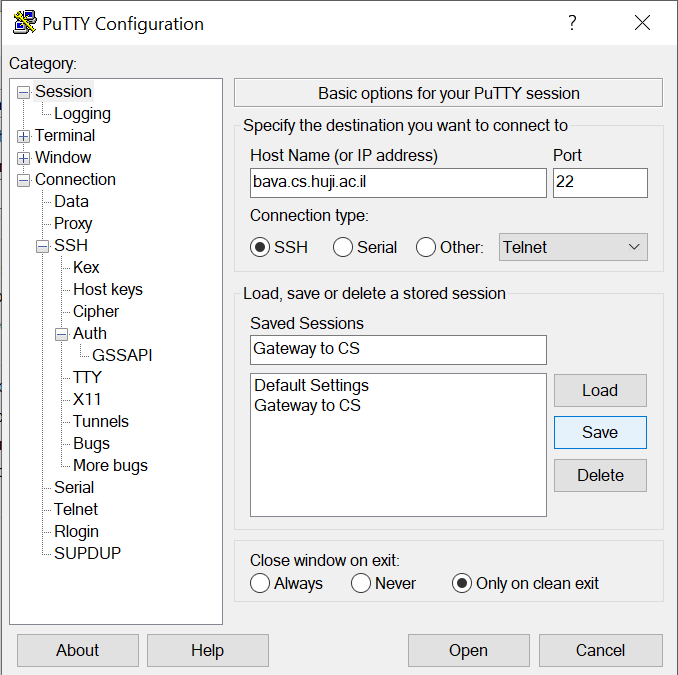The height and width of the screenshot is (675, 678).
Task: Expand the Window category node
Action: pyautogui.click(x=24, y=158)
